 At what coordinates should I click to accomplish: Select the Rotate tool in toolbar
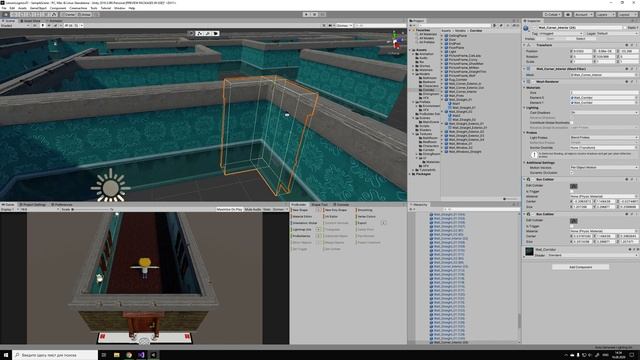coord(21,14)
